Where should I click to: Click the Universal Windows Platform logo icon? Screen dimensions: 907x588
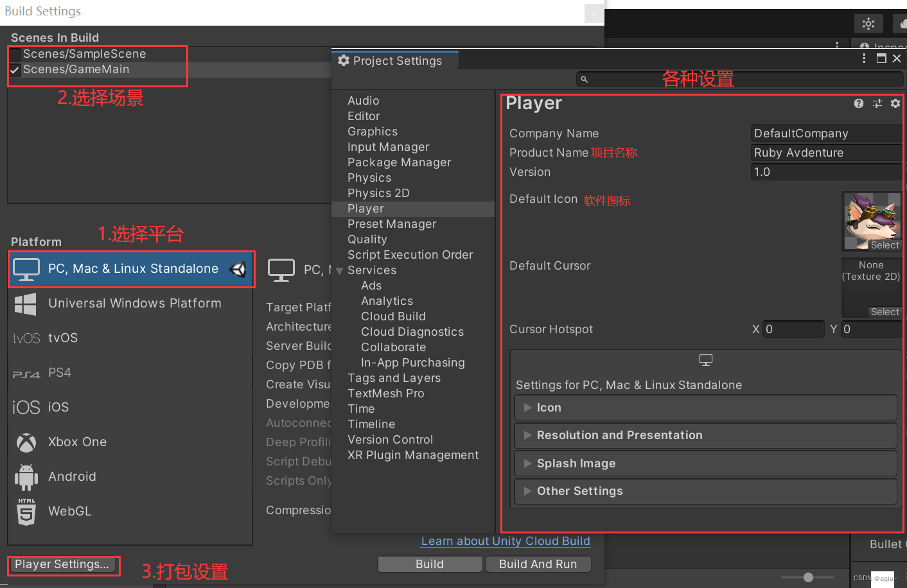pyautogui.click(x=26, y=304)
